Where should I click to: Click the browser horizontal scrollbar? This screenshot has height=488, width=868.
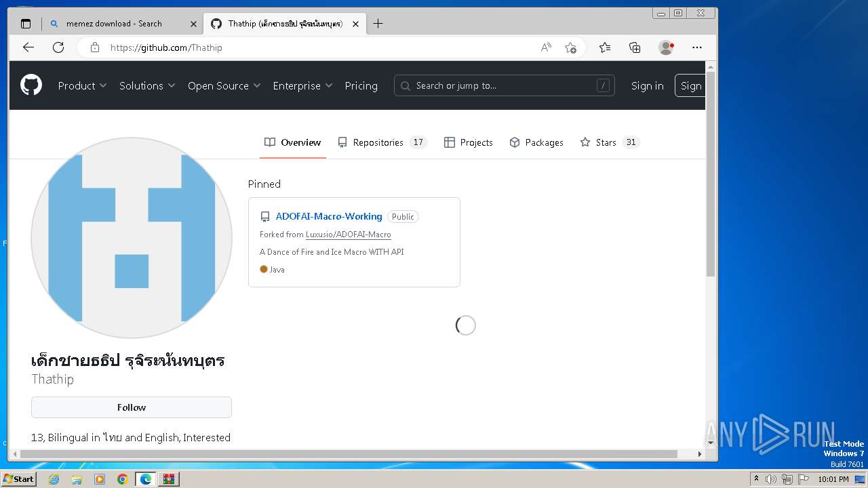tap(349, 454)
